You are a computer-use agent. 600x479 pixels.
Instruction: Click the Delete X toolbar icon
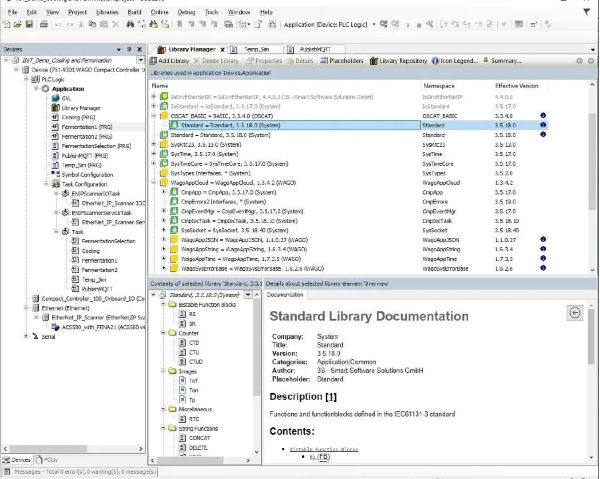116,24
